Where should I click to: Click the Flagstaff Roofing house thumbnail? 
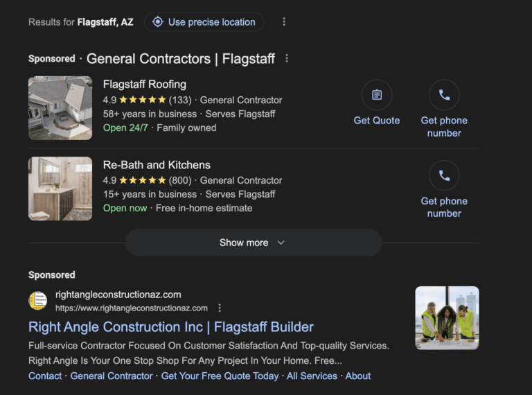click(x=60, y=108)
